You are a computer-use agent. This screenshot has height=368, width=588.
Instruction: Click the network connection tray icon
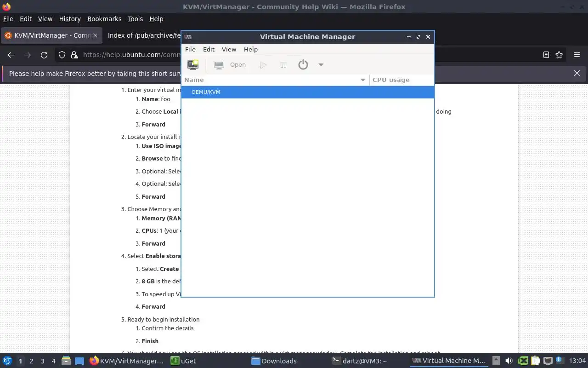pos(548,361)
